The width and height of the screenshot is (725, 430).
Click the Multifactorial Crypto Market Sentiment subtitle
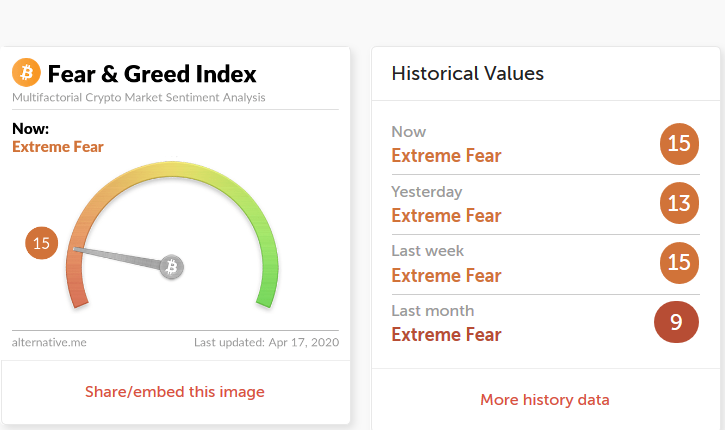[139, 97]
